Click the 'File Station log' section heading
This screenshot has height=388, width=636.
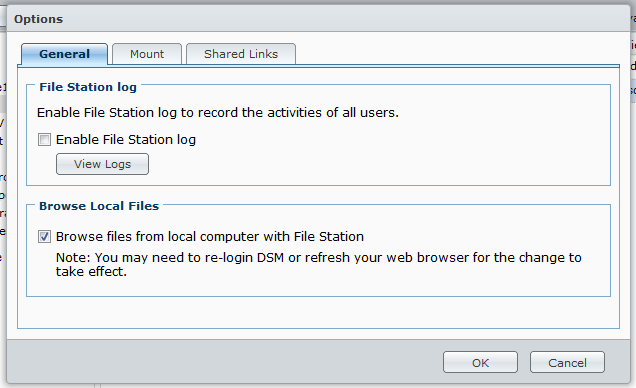coord(88,87)
